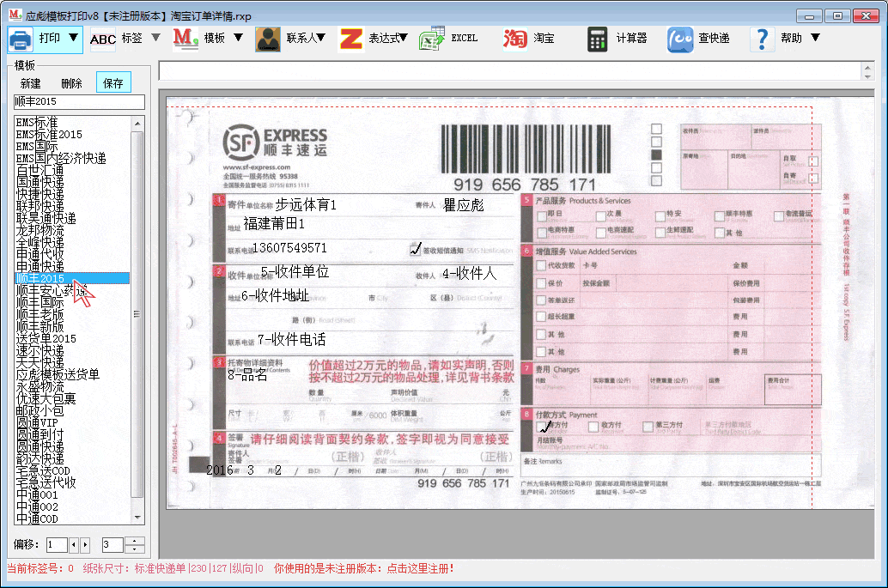Click the template list scroll-up arrow
This screenshot has width=888, height=588.
pos(137,123)
